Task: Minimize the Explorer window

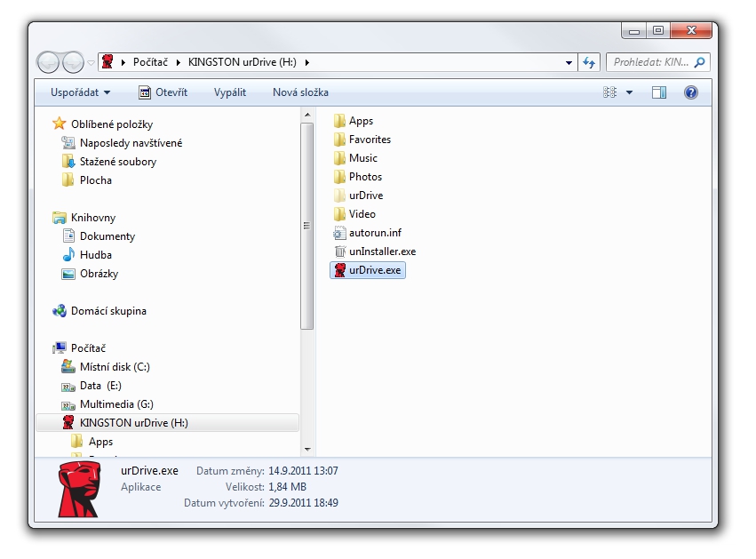Action: coord(634,31)
